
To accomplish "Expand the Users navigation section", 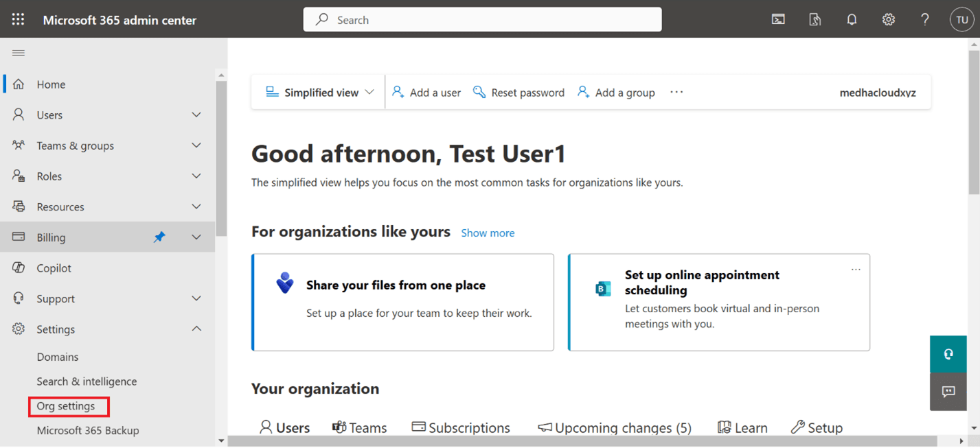I will [x=196, y=115].
